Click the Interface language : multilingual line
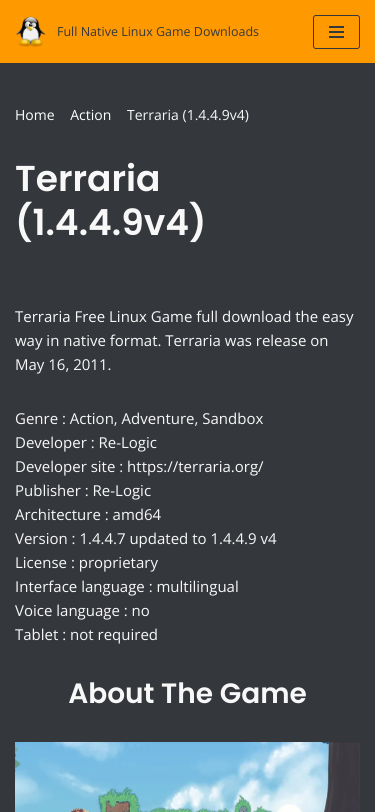375x812 pixels. tap(127, 587)
